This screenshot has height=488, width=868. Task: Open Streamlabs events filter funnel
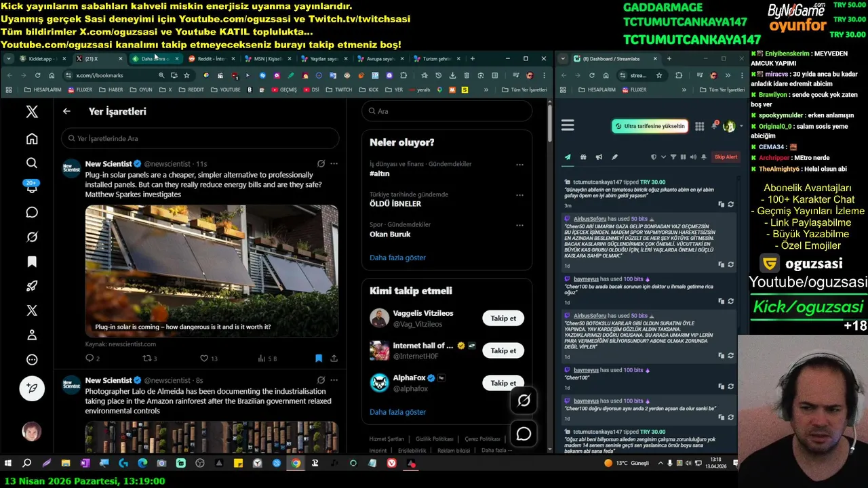coord(673,157)
